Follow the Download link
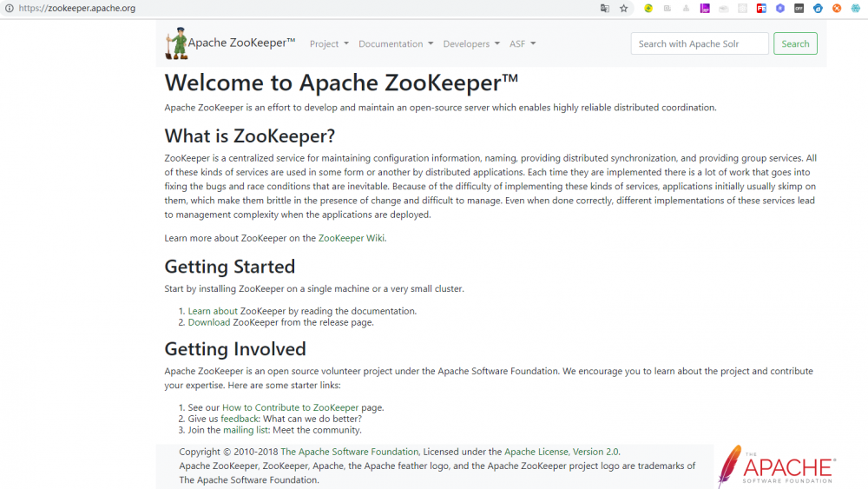 click(209, 322)
